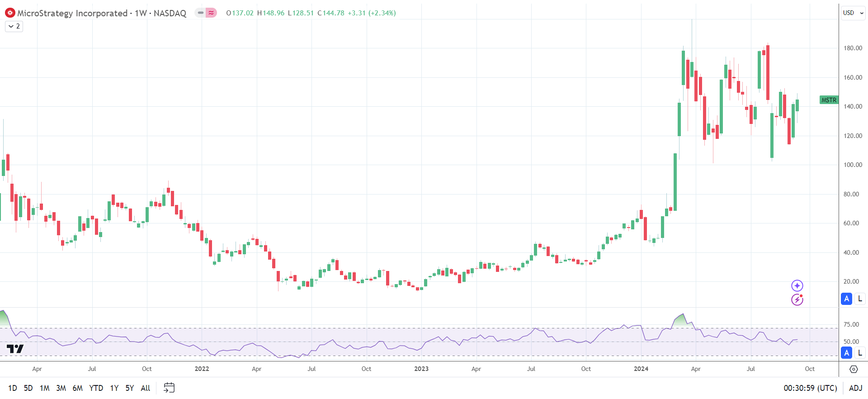Image resolution: width=868 pixels, height=399 pixels.
Task: Open the go-to-date calendar icon
Action: pyautogui.click(x=169, y=388)
